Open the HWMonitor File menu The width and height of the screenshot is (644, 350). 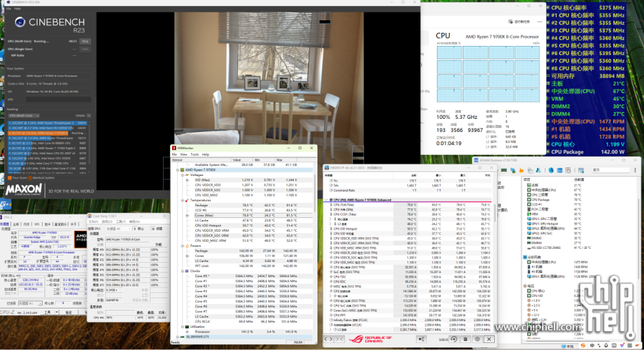pos(174,155)
